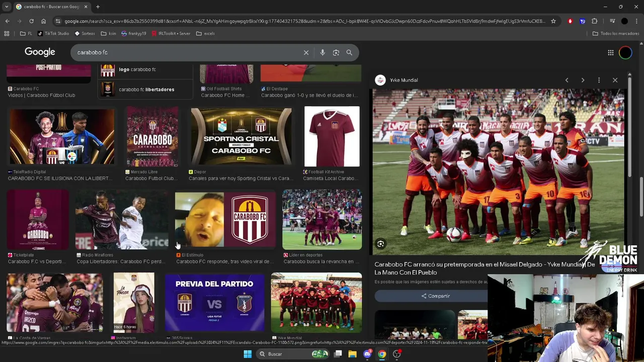Open a new browser tab

click(x=98, y=7)
